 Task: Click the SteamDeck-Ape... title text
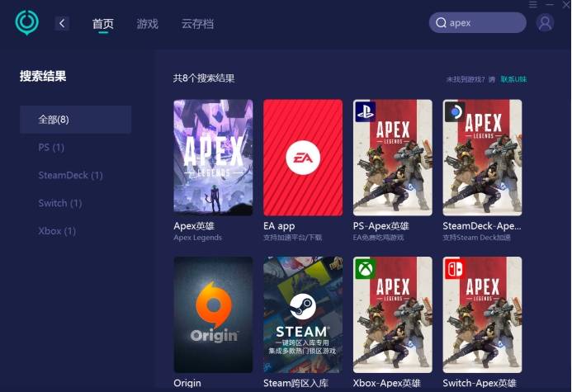tap(482, 226)
